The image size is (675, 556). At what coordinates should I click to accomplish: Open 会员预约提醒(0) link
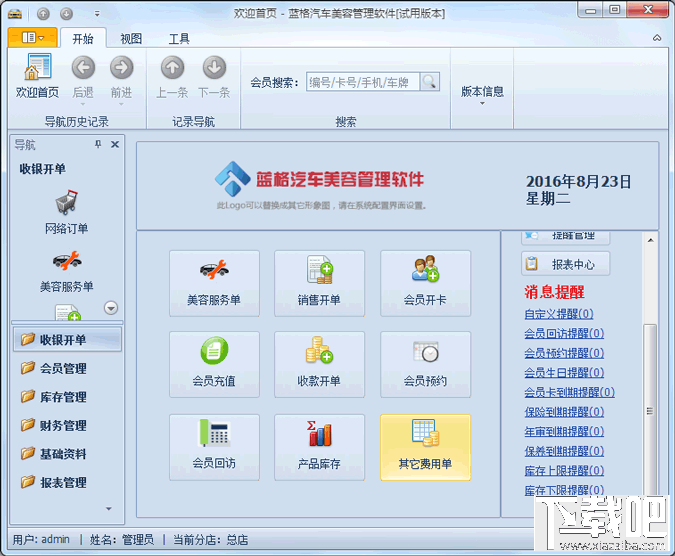click(564, 353)
